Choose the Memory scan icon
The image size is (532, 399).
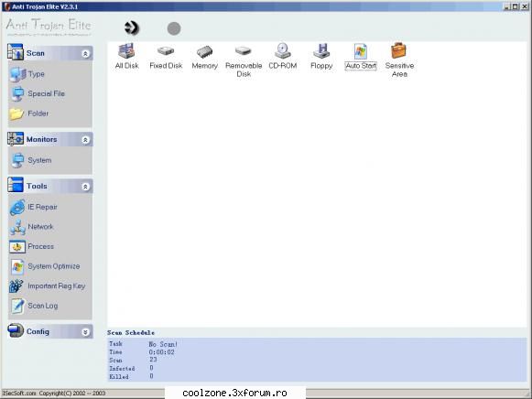[x=204, y=57]
